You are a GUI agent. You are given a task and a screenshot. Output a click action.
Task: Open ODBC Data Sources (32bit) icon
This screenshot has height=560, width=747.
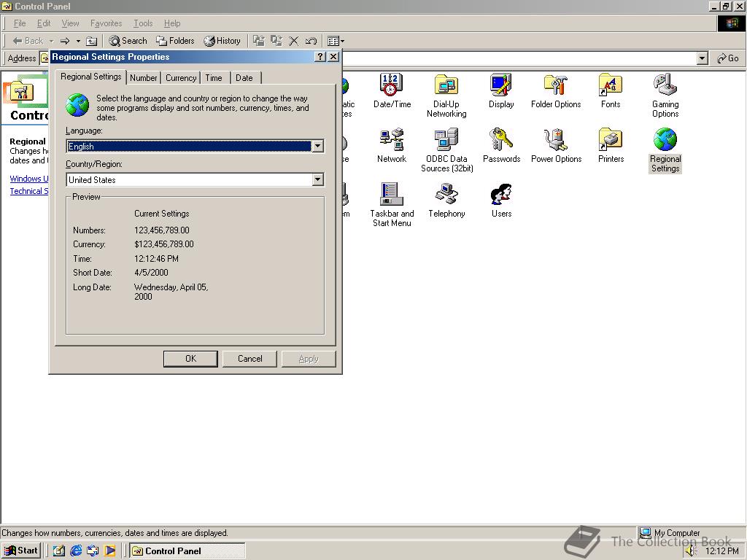coord(447,150)
